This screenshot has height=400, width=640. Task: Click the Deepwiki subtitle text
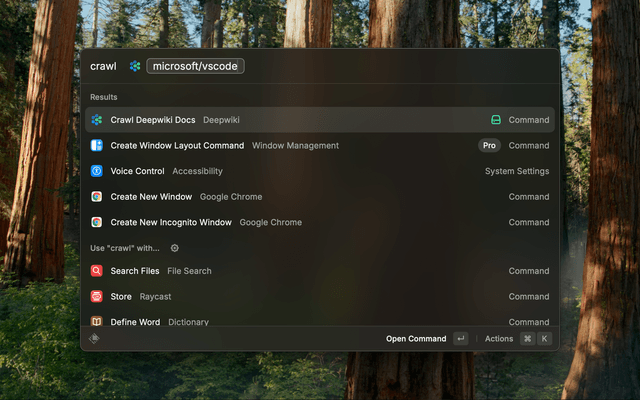pyautogui.click(x=221, y=120)
